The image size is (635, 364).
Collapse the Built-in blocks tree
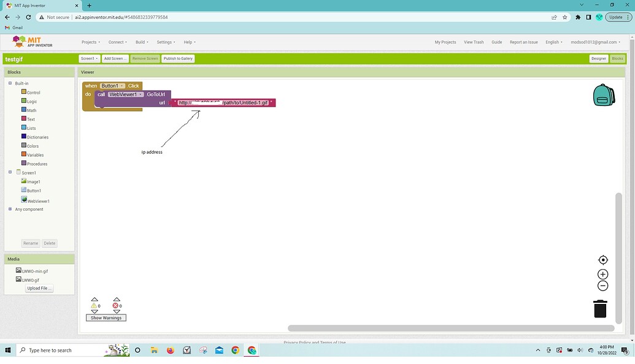point(10,83)
